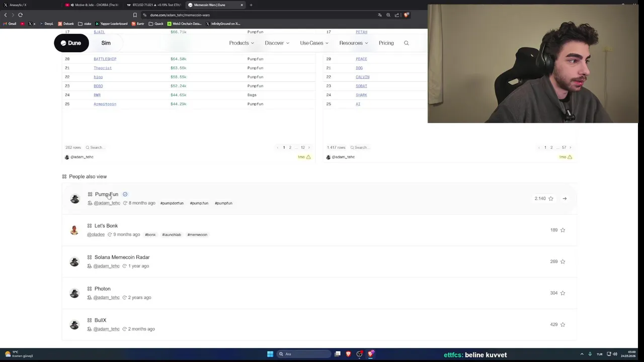Open the Debank bookmark
This screenshot has height=362, width=644.
pos(66,24)
